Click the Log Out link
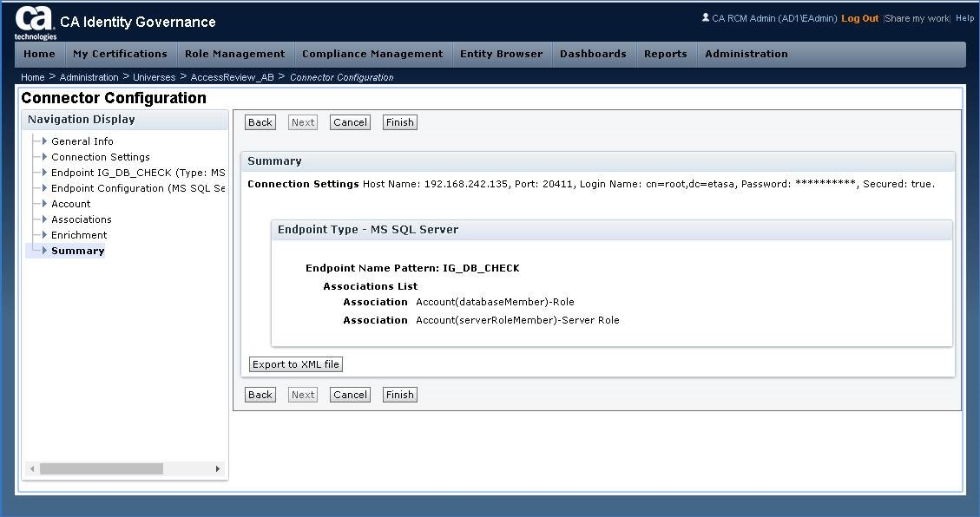The image size is (980, 517). [x=860, y=18]
